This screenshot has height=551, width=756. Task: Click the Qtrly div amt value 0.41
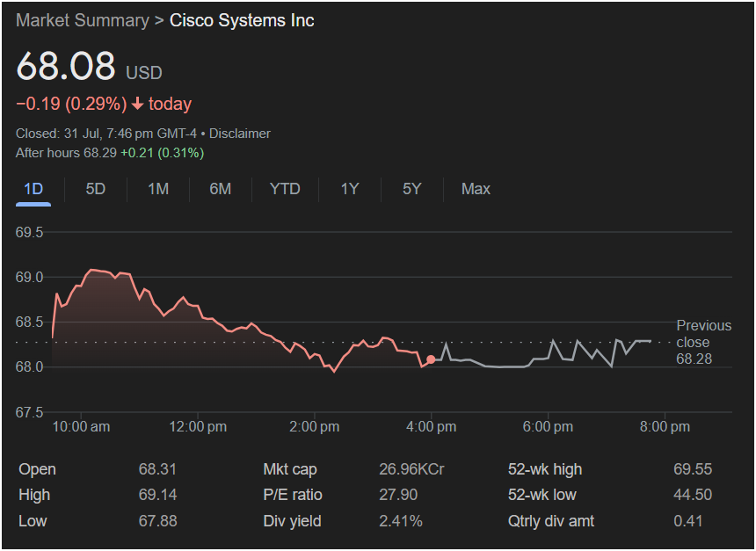(688, 520)
